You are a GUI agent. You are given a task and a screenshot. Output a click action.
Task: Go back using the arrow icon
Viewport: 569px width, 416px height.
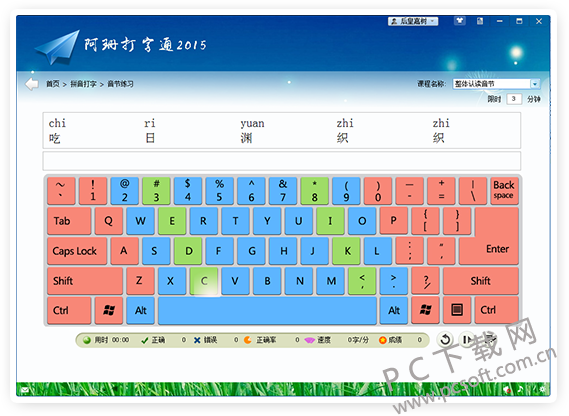[32, 84]
